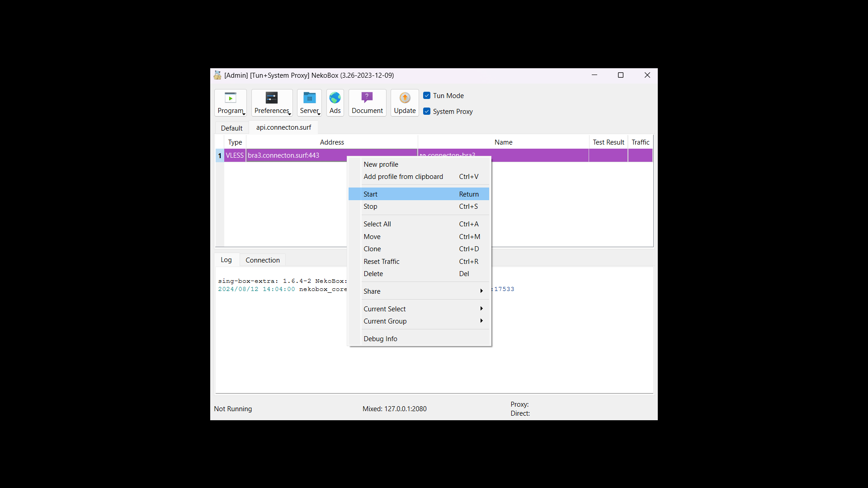Click the Update arrow icon
Viewport: 868px width, 488px height.
point(405,98)
